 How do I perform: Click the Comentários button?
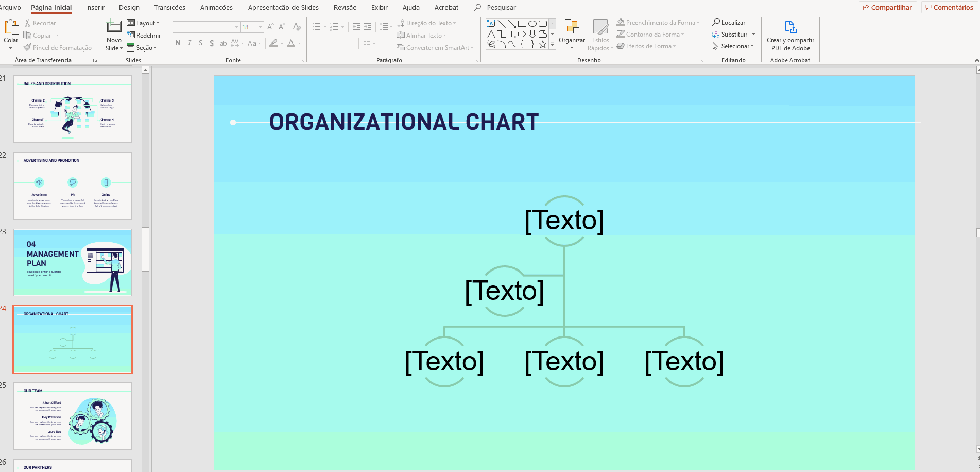click(x=949, y=7)
